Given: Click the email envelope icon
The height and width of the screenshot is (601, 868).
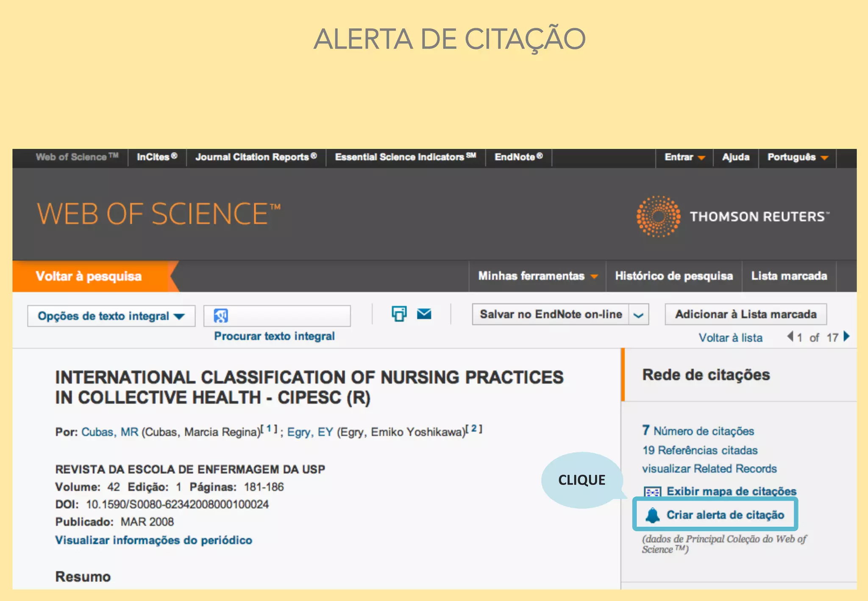Looking at the screenshot, I should point(424,314).
